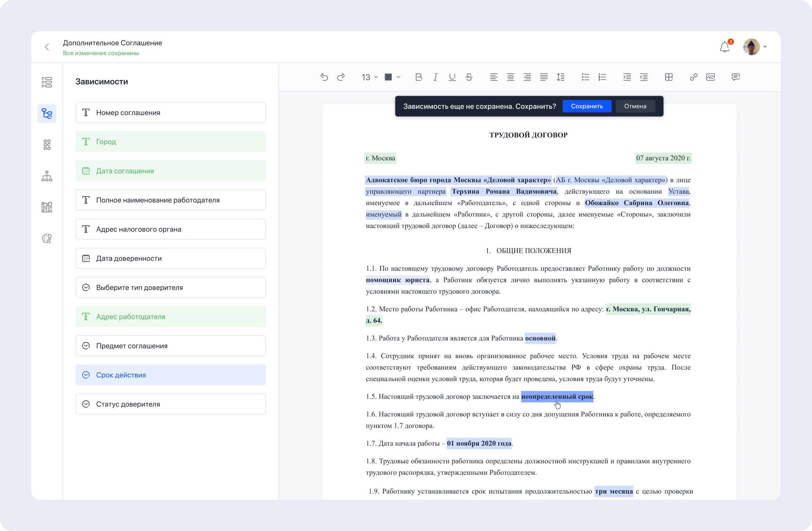812x531 pixels.
Task: Select the dependencies tree sidebar tab
Action: 47,113
